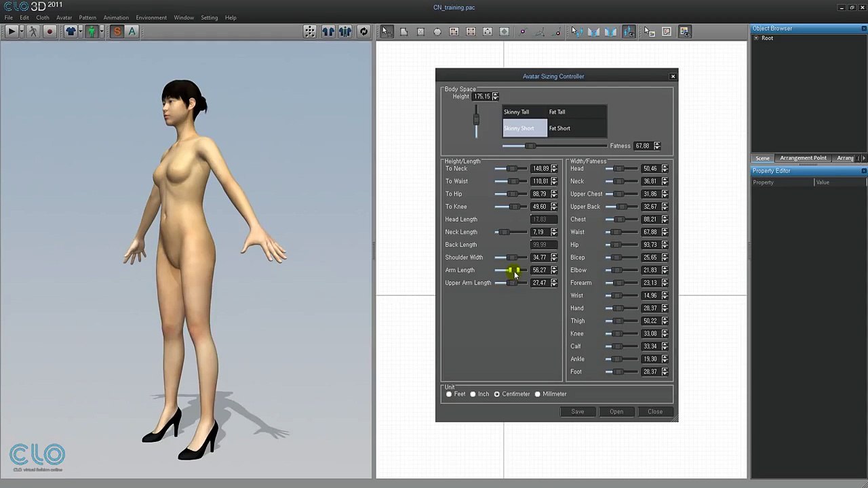Screen dimensions: 868x488
Task: Select the polygon pattern tool
Action: [403, 31]
